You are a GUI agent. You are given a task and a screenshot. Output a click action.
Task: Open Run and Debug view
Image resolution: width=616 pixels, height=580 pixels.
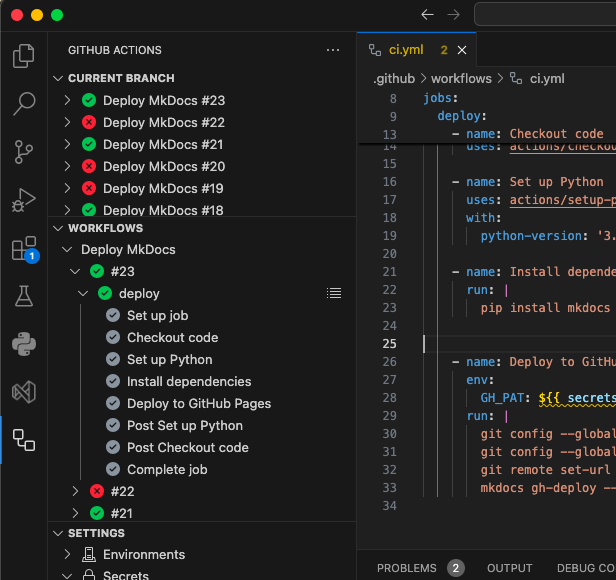(24, 200)
